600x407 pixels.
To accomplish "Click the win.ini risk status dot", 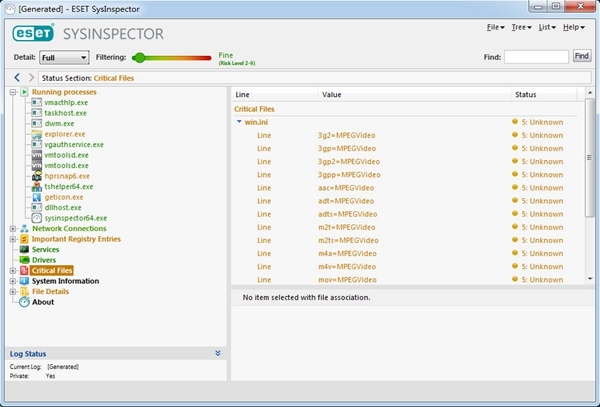I will [515, 122].
